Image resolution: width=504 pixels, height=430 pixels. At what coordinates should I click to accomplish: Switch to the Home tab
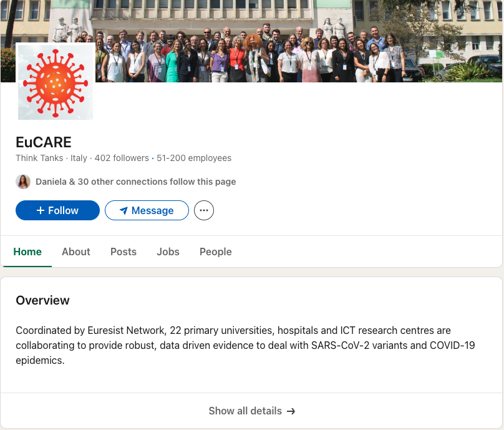coord(27,252)
